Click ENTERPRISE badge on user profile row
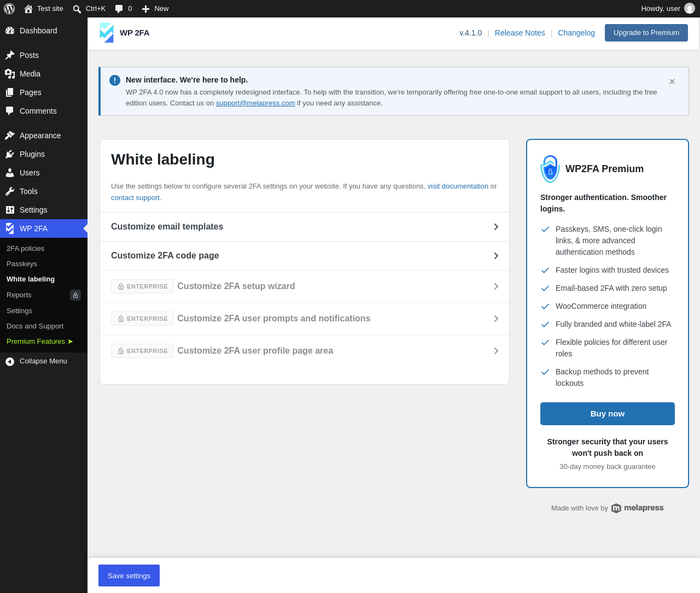Image resolution: width=700 pixels, height=593 pixels. (142, 351)
